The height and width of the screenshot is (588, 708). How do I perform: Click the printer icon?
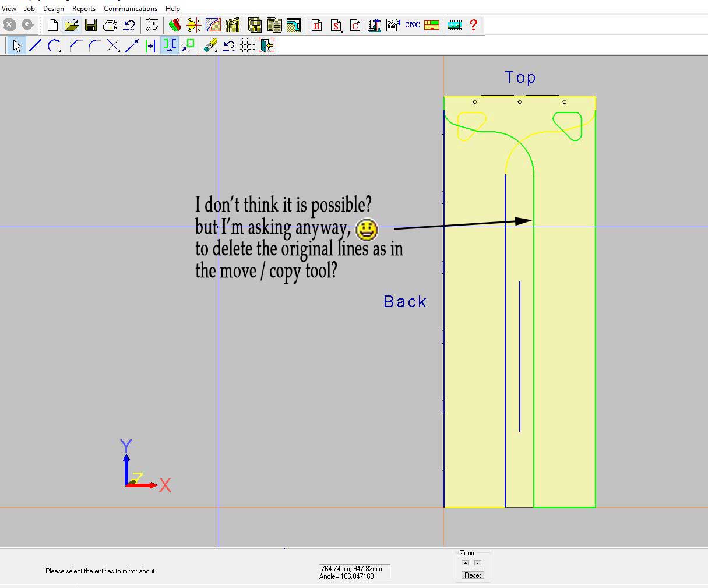(x=110, y=25)
